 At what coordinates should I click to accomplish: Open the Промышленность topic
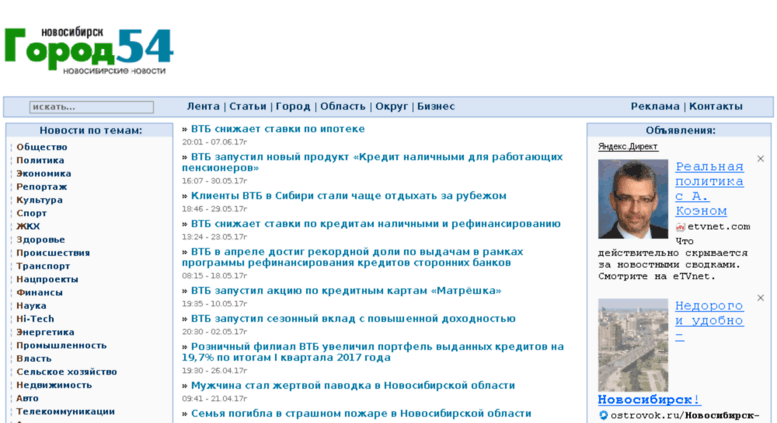61,346
